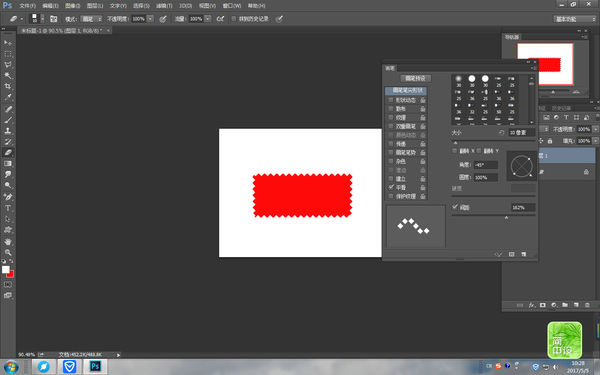
Task: Open eraser tool preset picker arrow
Action: [22, 19]
